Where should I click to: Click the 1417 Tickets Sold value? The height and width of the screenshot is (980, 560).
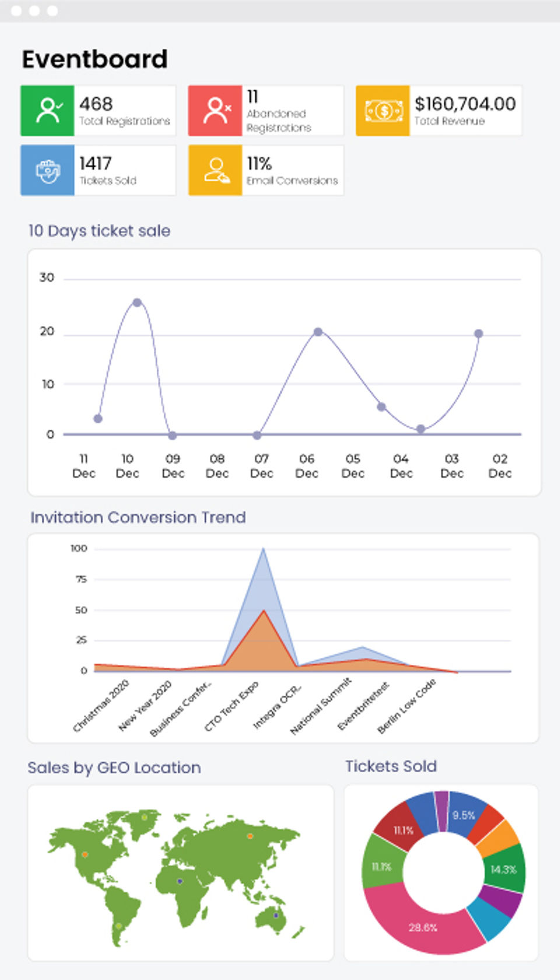coord(96,164)
